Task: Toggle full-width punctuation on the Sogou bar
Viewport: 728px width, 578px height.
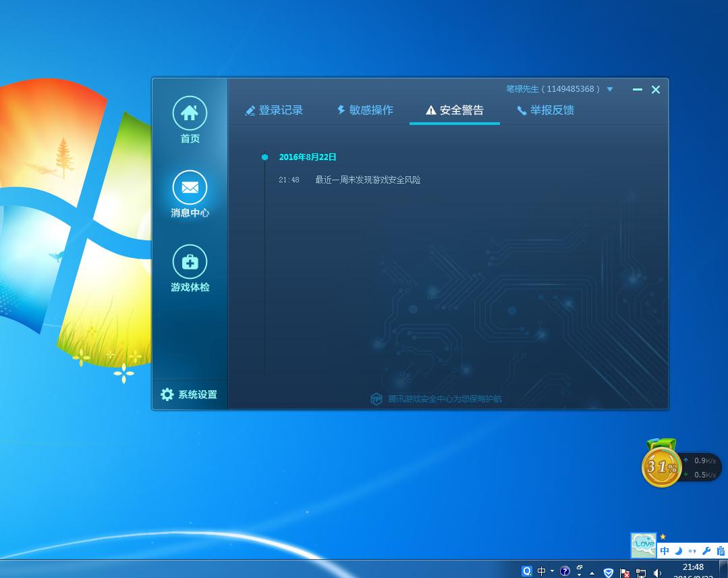Action: point(692,550)
